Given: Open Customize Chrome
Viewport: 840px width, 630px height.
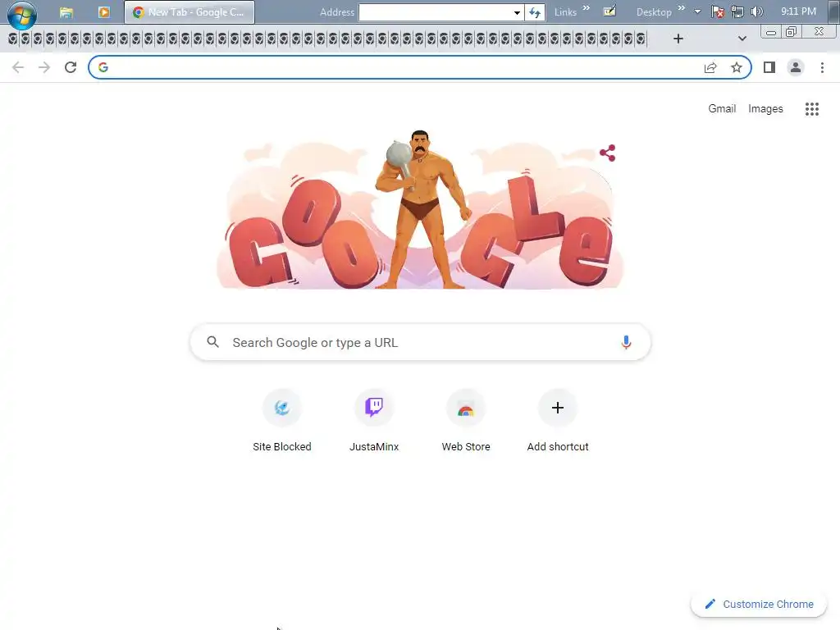Looking at the screenshot, I should click(759, 605).
